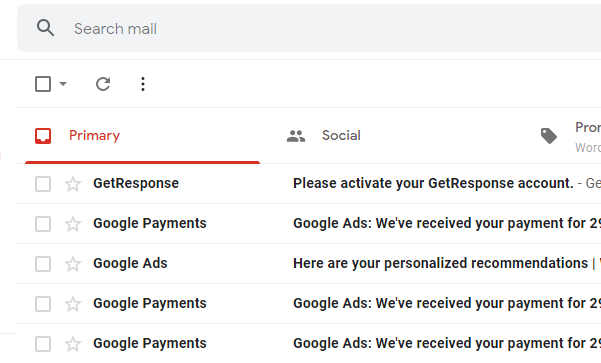The width and height of the screenshot is (601, 363).
Task: Star the first Google Payments email
Action: (x=73, y=224)
